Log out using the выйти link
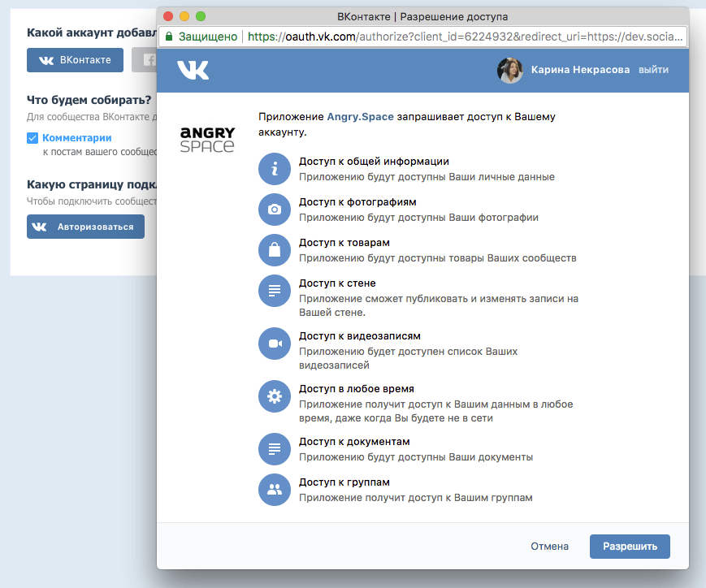The image size is (706, 588). 653,70
